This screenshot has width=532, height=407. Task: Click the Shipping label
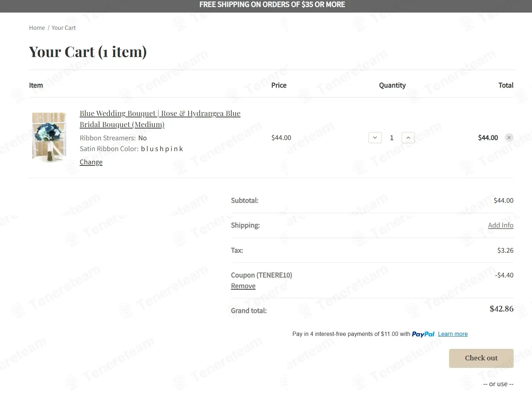pyautogui.click(x=245, y=225)
